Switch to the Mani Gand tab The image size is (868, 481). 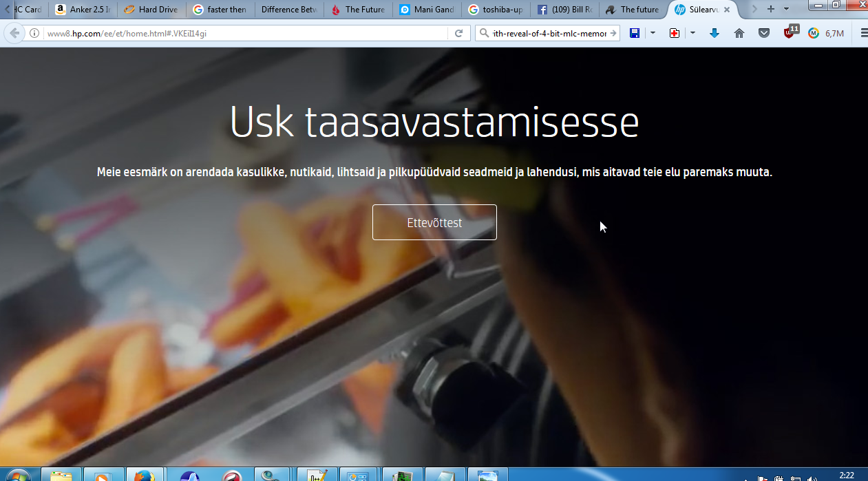(x=426, y=10)
